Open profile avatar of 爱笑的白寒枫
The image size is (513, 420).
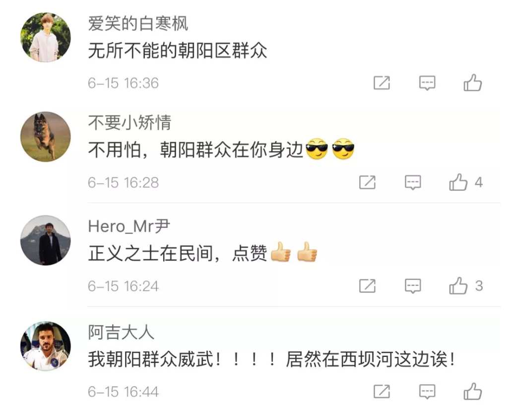46,37
